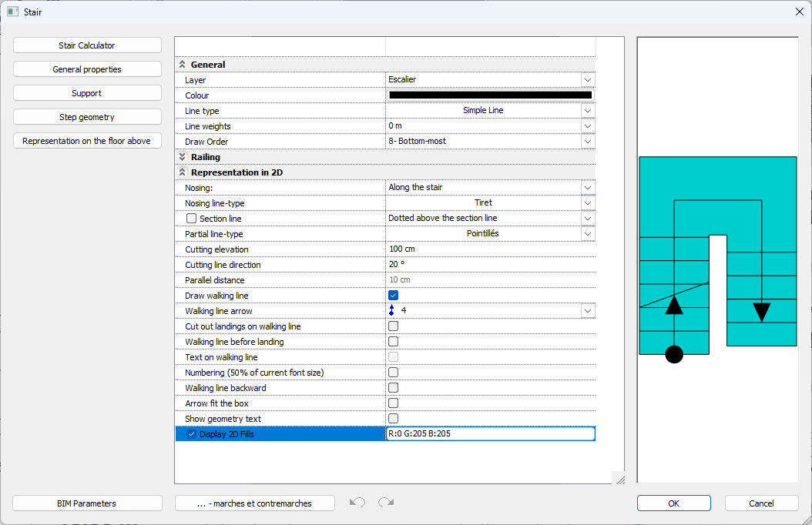Uncheck Draw walking line
Viewport: 812px width, 525px height.
point(393,296)
